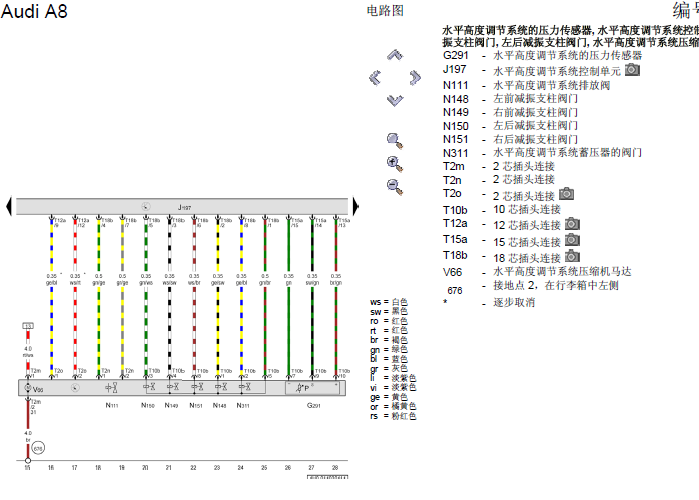
Task: Click color code ws = 白色
Action: [389, 302]
